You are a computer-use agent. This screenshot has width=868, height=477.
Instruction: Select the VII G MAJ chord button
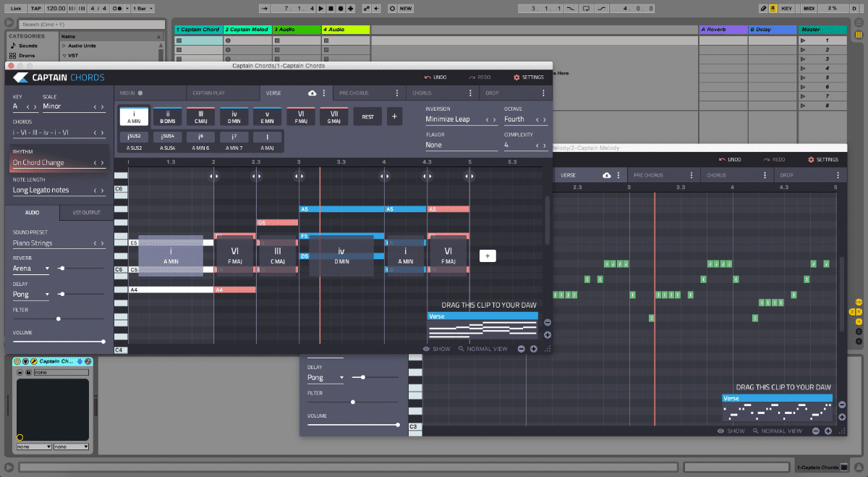[334, 116]
